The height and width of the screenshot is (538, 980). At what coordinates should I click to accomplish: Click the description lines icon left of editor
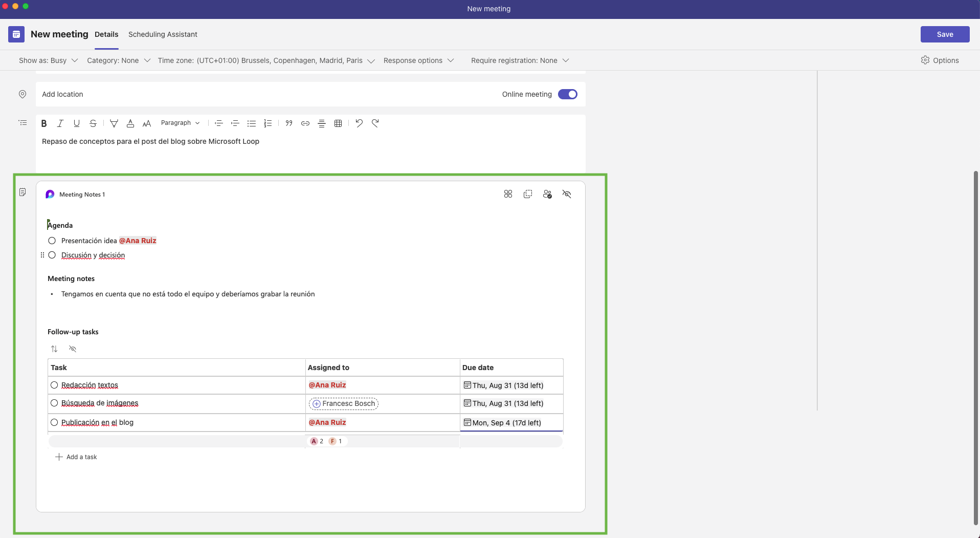23,123
